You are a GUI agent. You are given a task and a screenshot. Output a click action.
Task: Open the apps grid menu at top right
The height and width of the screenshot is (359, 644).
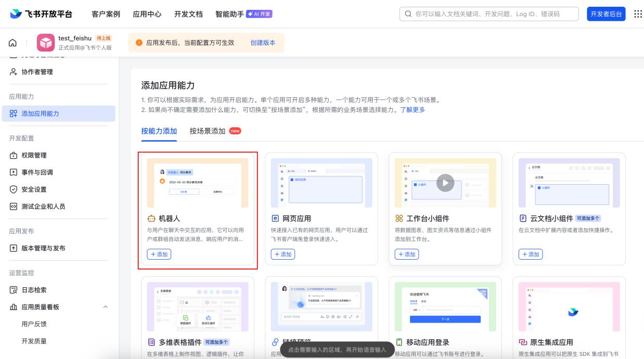click(637, 15)
